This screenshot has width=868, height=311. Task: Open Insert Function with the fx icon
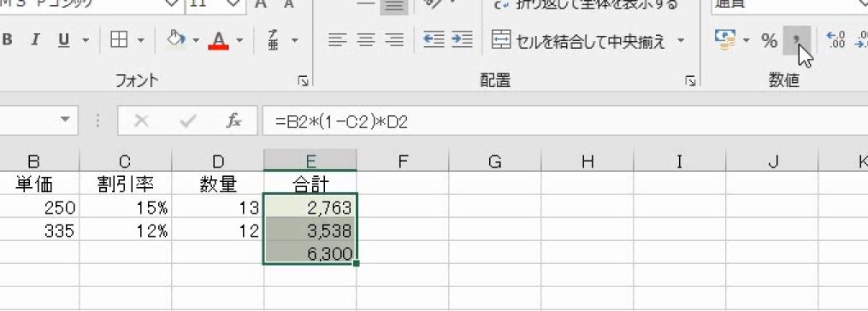click(233, 121)
